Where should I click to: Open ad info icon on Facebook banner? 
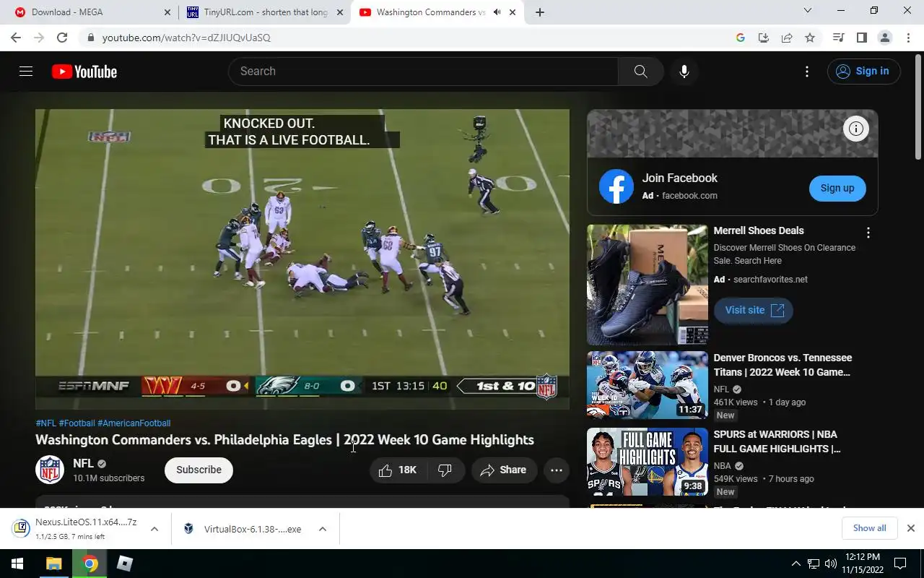coord(856,129)
